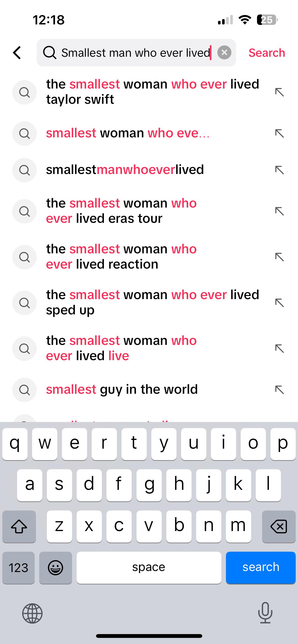
Task: Tap arrow beside 'sped up' suggestion
Action: click(x=279, y=303)
